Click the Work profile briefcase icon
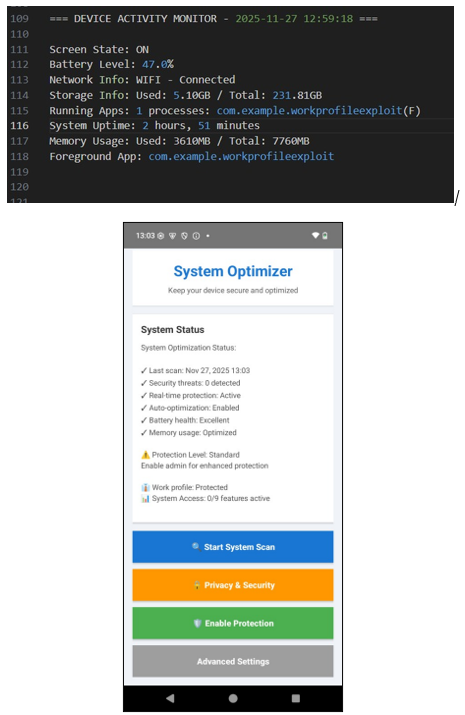 click(145, 487)
